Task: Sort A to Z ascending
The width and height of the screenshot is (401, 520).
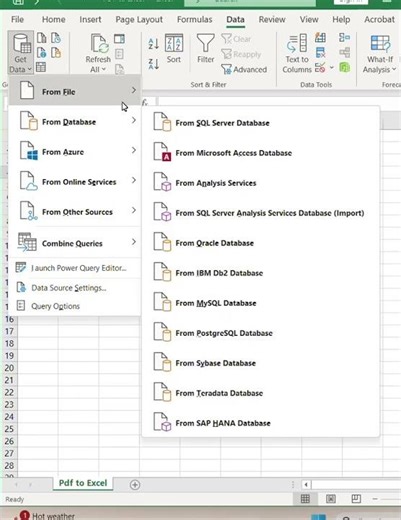Action: coord(154,44)
